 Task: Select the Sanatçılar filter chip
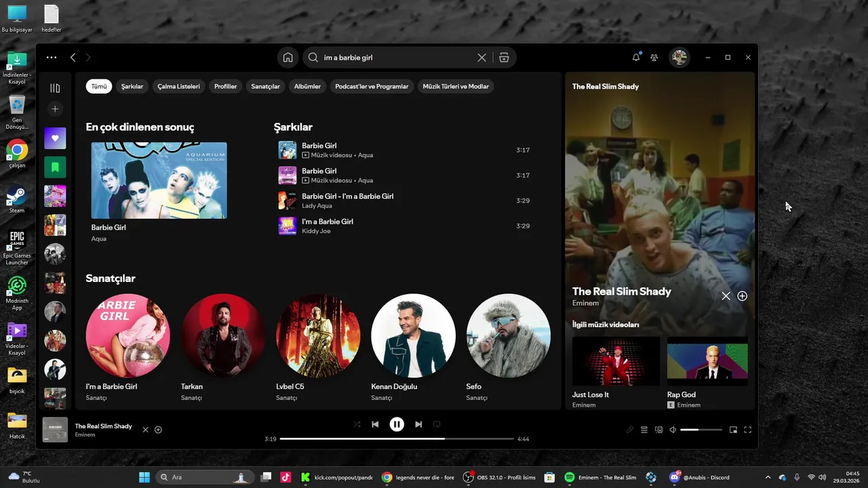coord(265,87)
